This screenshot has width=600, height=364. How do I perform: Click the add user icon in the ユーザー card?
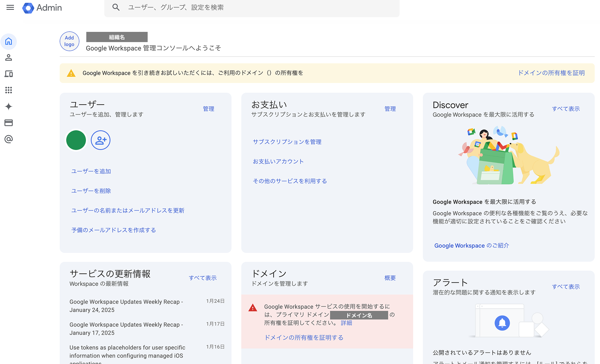pyautogui.click(x=100, y=140)
